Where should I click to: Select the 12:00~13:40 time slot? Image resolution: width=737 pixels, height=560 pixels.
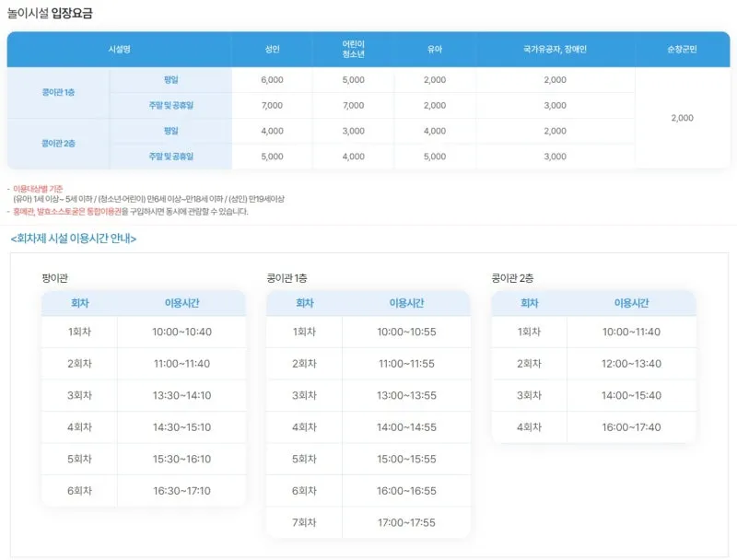pyautogui.click(x=631, y=364)
